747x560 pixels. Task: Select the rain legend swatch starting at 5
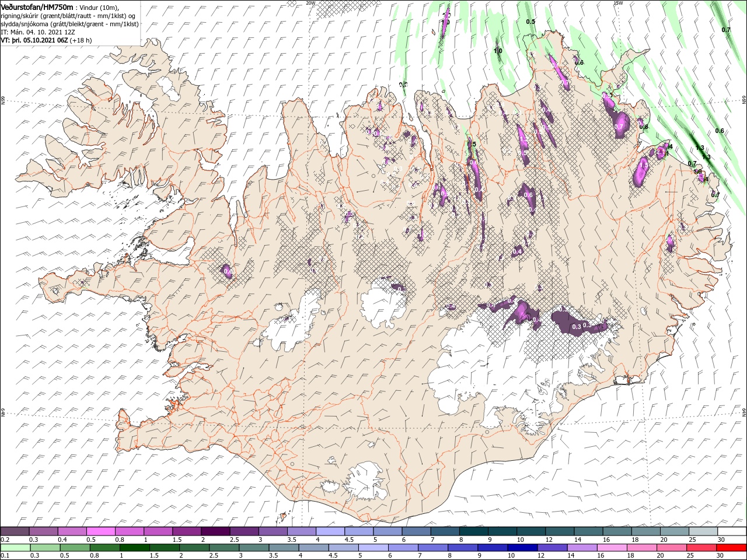tap(373, 548)
